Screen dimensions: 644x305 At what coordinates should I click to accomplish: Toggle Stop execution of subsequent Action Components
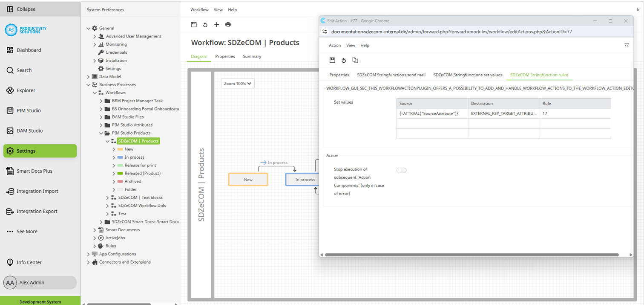coord(401,170)
